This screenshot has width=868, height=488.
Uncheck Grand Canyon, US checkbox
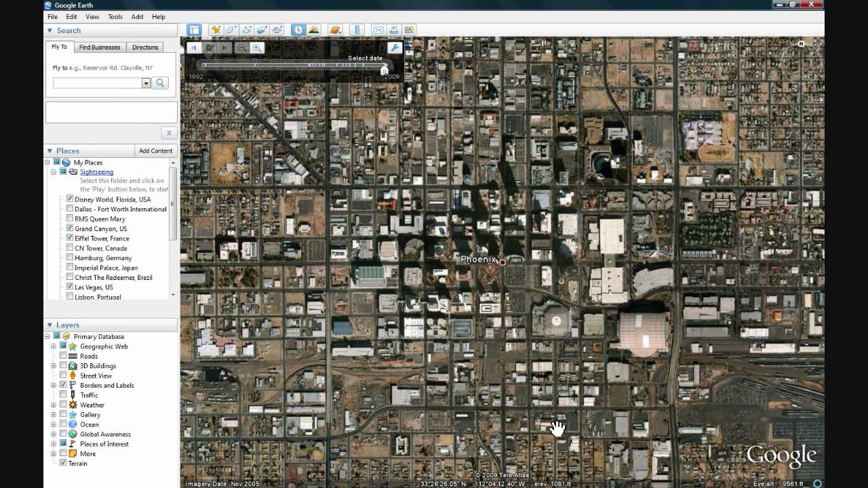[70, 228]
